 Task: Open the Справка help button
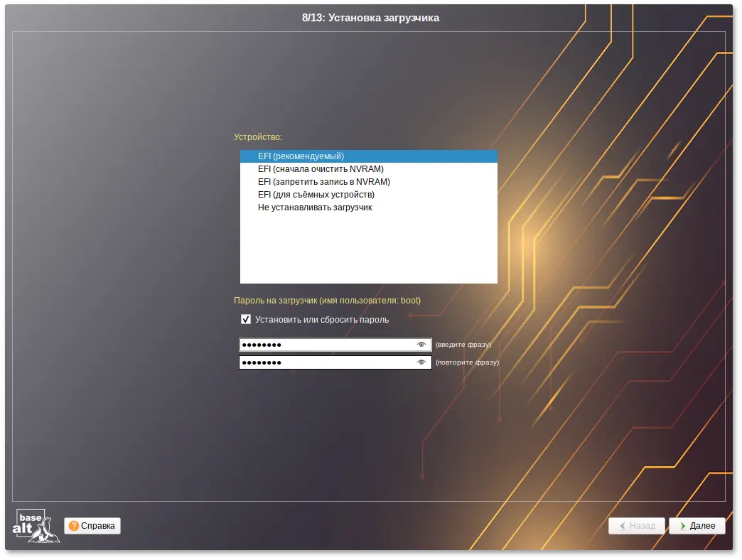(92, 526)
